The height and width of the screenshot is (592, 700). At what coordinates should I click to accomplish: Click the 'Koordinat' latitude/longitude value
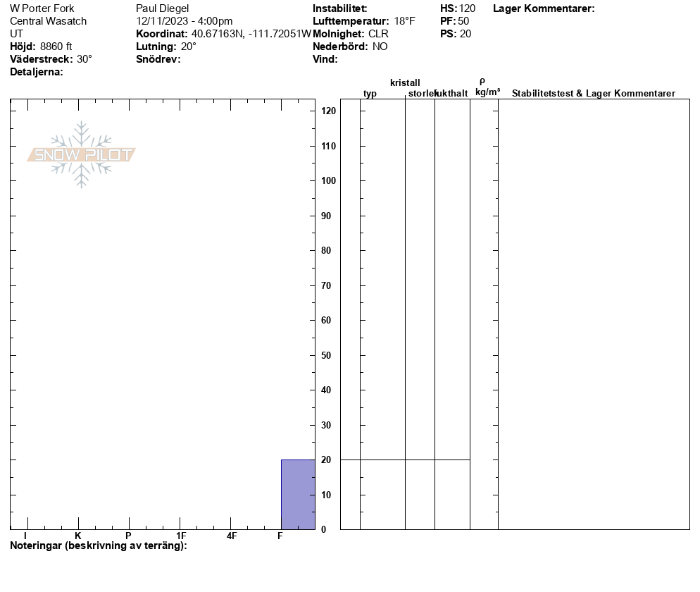tap(251, 34)
